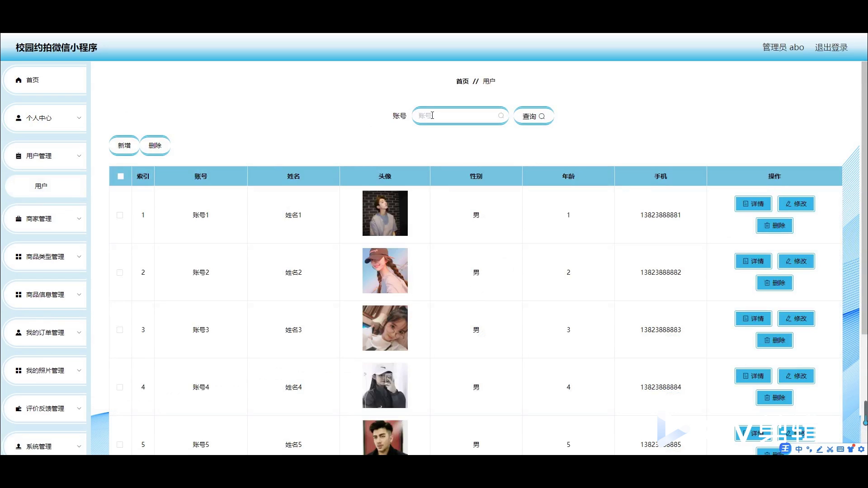
Task: Click phone number 13823888883
Action: [660, 330]
